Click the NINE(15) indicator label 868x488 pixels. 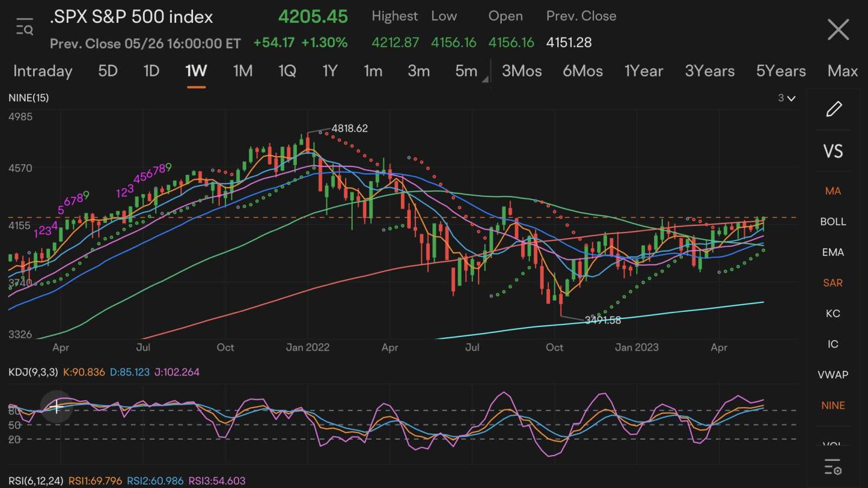tap(29, 98)
